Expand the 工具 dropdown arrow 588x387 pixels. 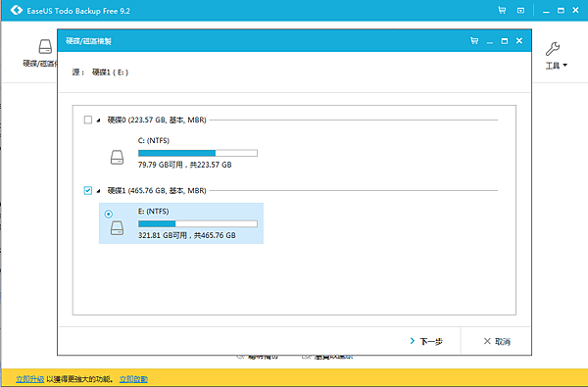tap(564, 66)
